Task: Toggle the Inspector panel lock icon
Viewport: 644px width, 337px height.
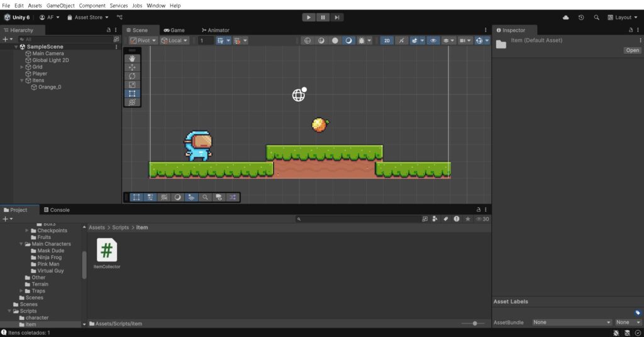Action: [630, 30]
